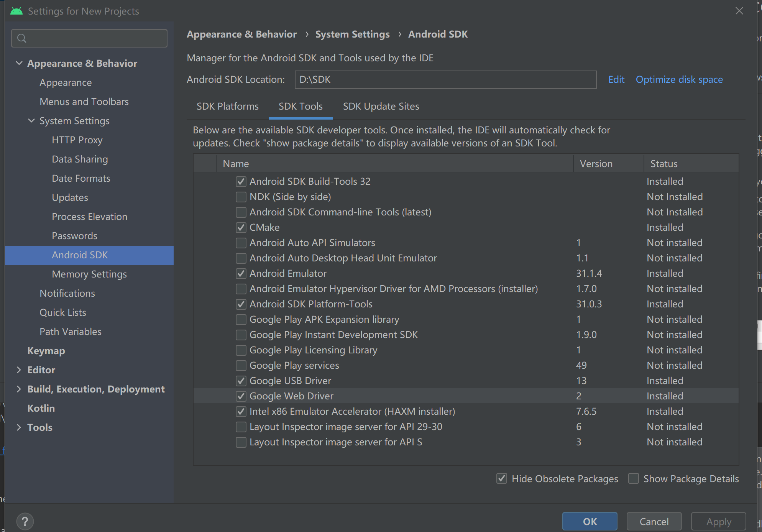
Task: Check the NDK (Side by side) checkbox
Action: click(241, 197)
